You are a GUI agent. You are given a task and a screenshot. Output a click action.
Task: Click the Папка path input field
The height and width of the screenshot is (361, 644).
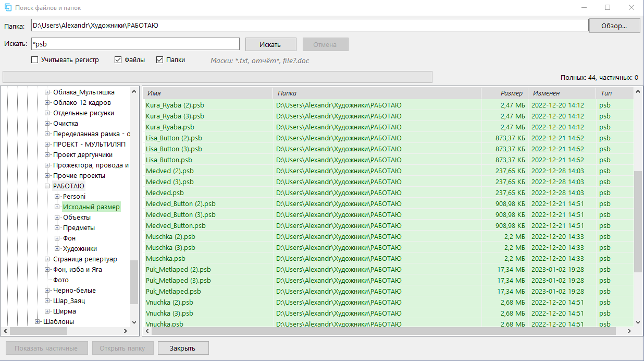(309, 25)
